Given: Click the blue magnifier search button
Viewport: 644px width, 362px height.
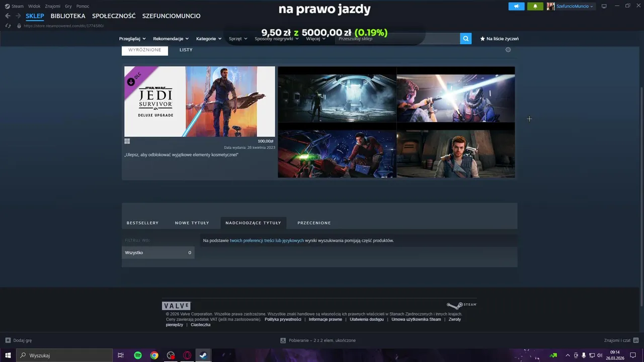Looking at the screenshot, I should pos(466,39).
